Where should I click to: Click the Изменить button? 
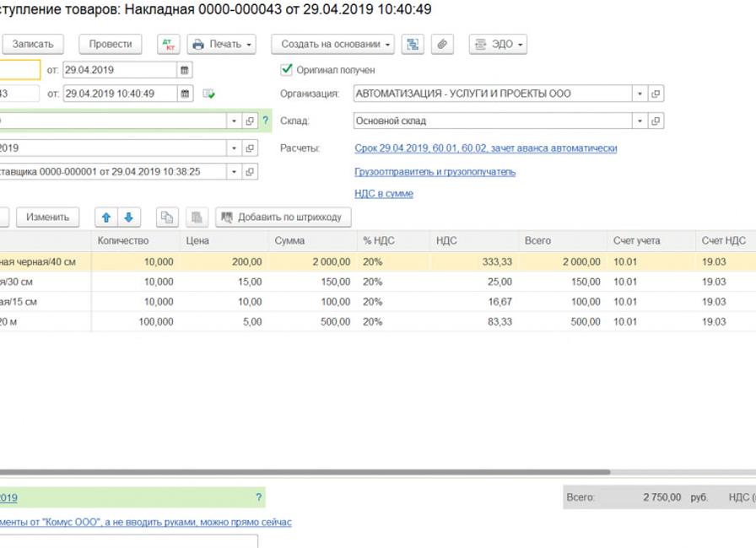coord(48,218)
